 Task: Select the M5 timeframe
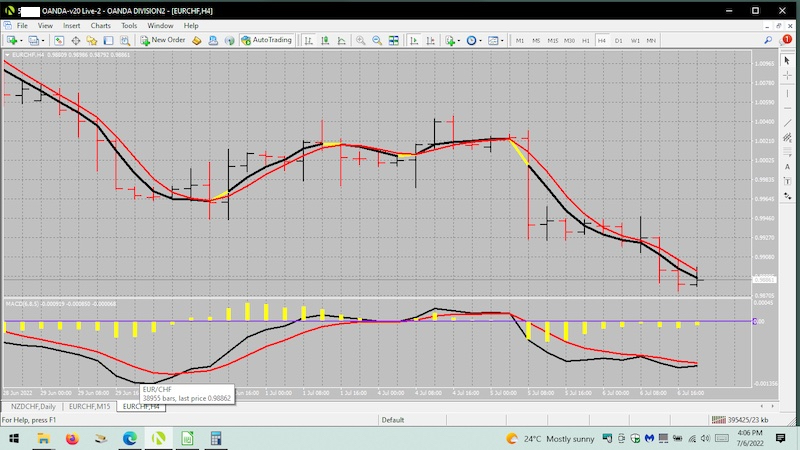click(x=536, y=40)
